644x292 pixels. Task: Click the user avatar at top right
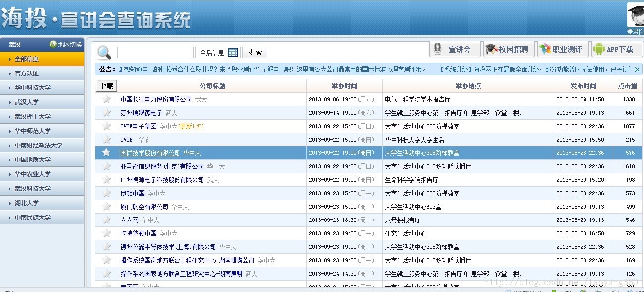click(636, 15)
